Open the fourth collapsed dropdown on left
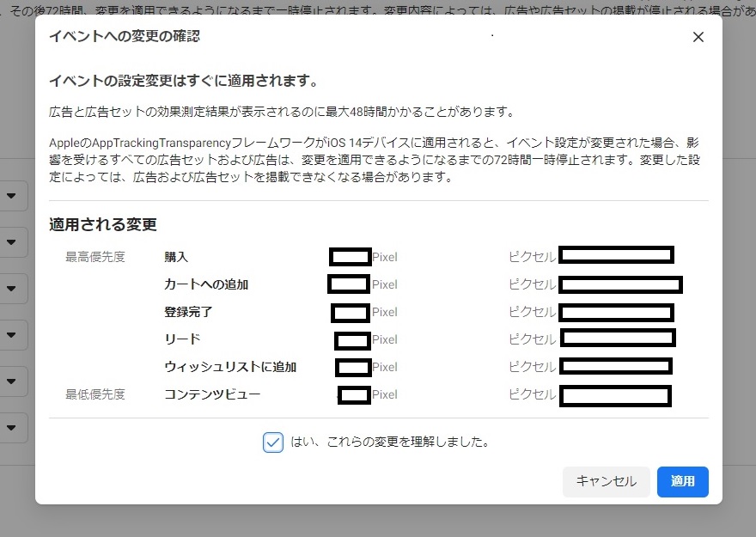Screen dimensions: 756x537 click(x=12, y=334)
